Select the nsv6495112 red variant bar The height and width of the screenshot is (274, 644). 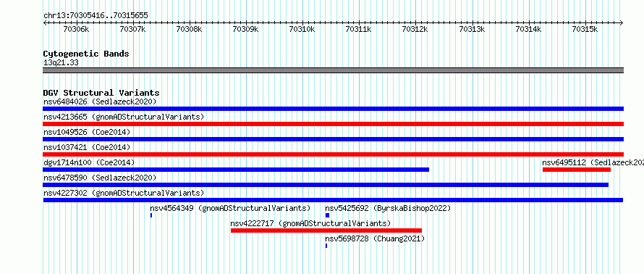[577, 170]
